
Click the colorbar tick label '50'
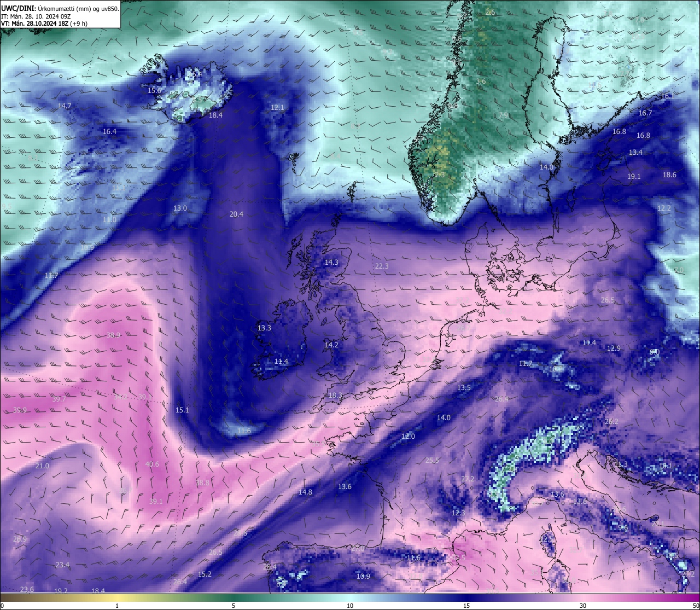pos(696,606)
